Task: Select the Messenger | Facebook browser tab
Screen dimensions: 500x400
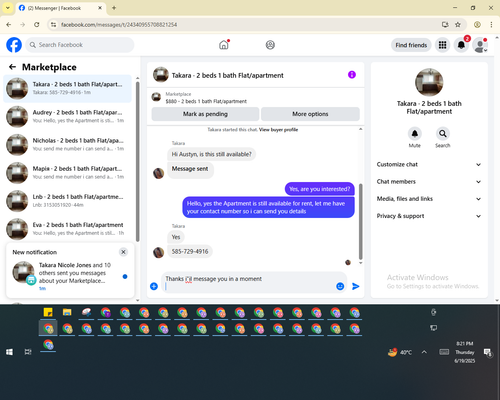Action: [x=60, y=8]
